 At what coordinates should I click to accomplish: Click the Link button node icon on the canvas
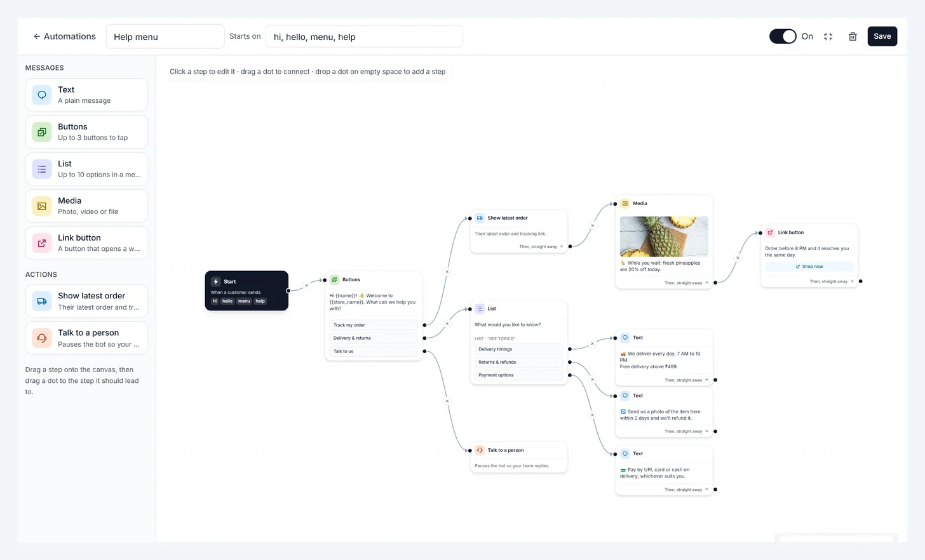pyautogui.click(x=770, y=232)
